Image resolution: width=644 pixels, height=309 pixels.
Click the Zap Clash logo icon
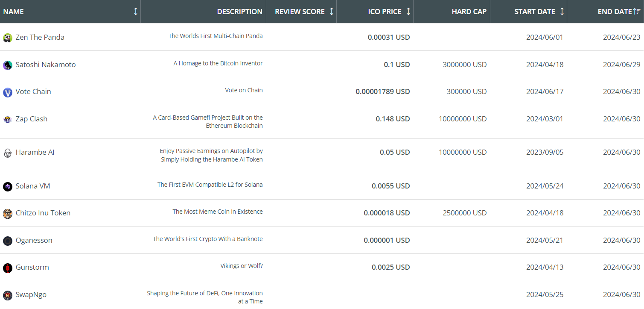(8, 119)
